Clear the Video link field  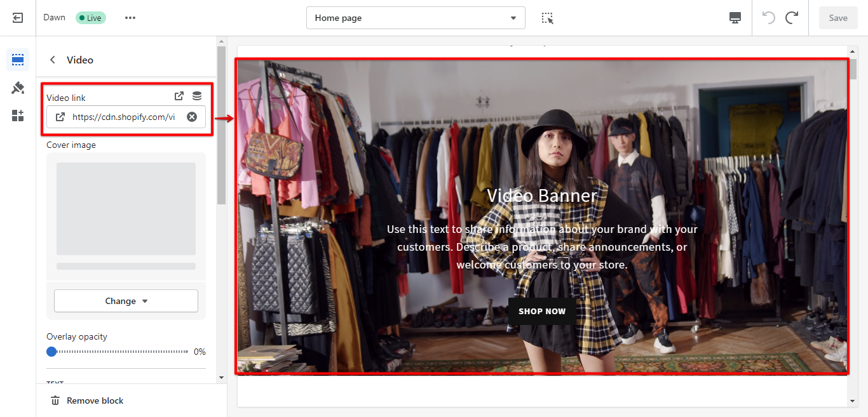[192, 117]
